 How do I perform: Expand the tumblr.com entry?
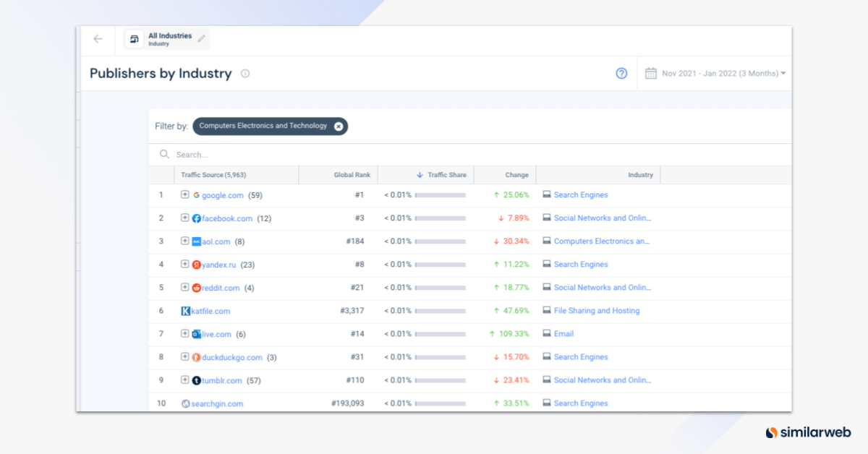click(185, 380)
